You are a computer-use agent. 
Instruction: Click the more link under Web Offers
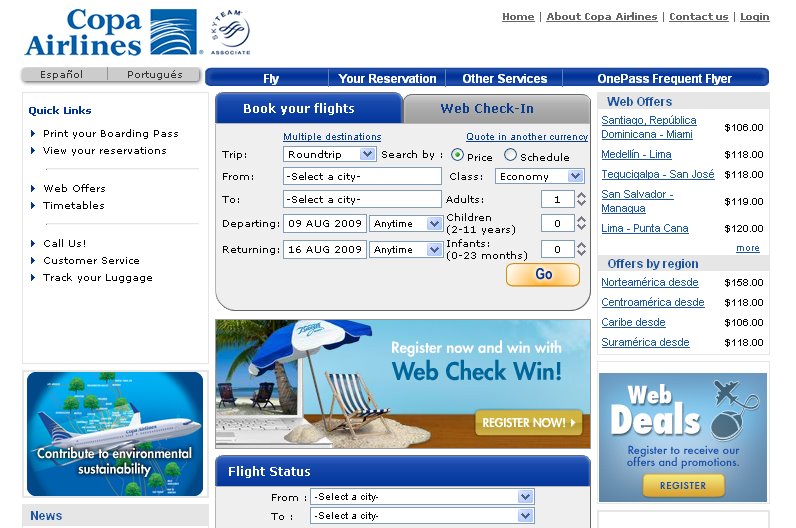click(748, 248)
